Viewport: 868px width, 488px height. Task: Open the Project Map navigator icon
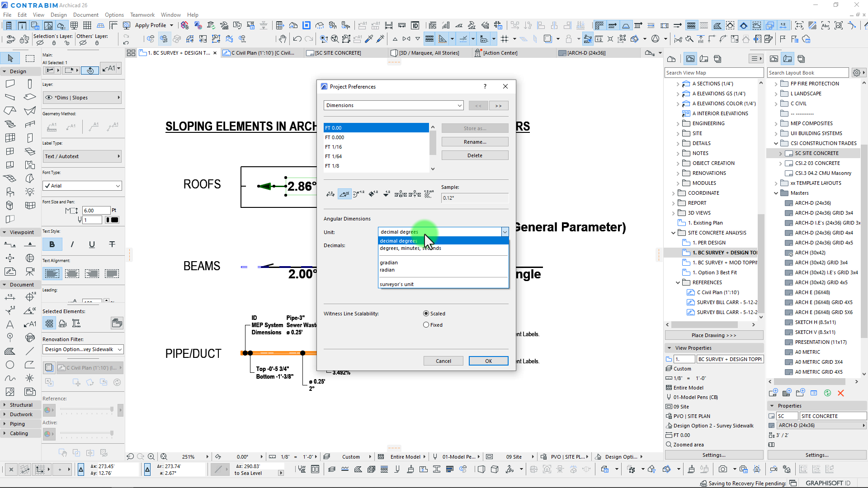click(671, 59)
